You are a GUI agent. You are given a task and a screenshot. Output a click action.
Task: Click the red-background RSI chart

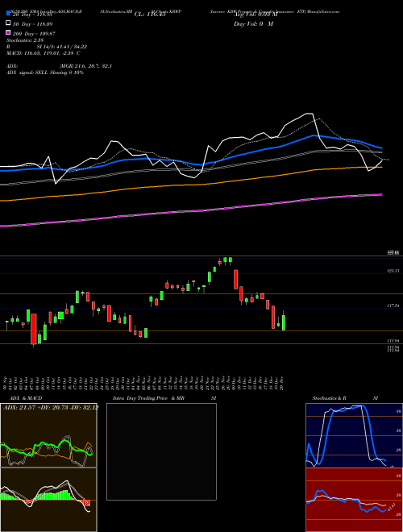(x=354, y=500)
